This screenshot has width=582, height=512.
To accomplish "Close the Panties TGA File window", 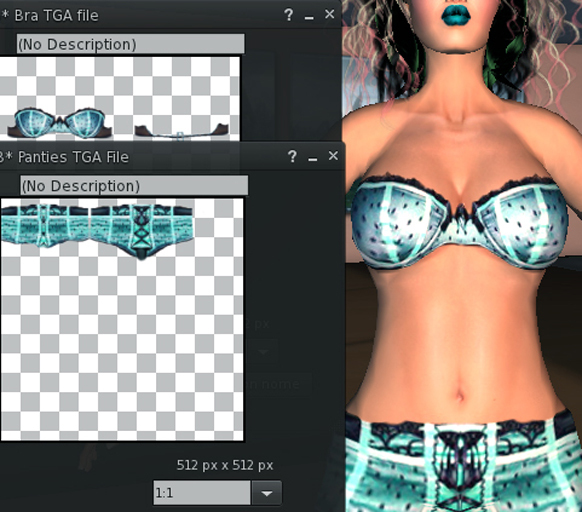I will pyautogui.click(x=333, y=156).
